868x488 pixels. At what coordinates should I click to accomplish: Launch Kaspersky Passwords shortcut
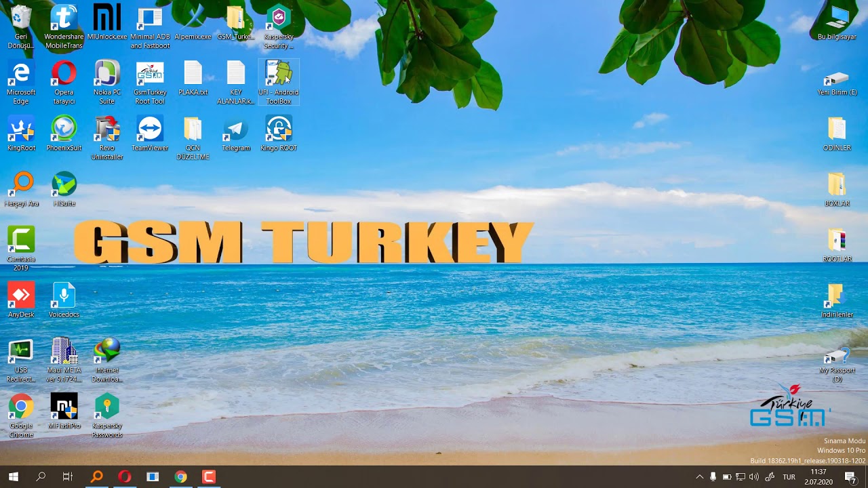pos(107,416)
